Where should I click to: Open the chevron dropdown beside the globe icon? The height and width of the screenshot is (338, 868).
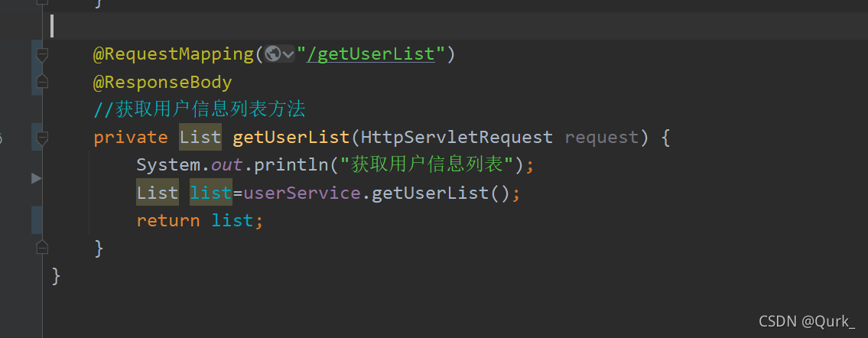pyautogui.click(x=288, y=54)
